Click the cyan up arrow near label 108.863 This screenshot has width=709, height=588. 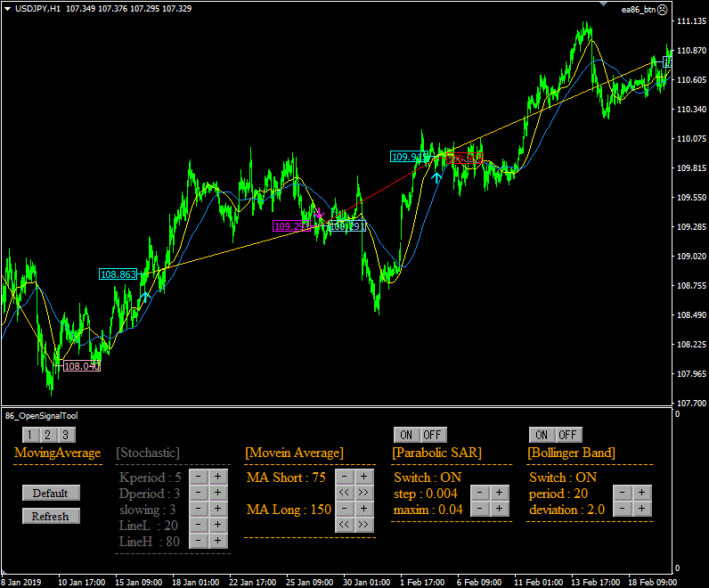point(145,297)
